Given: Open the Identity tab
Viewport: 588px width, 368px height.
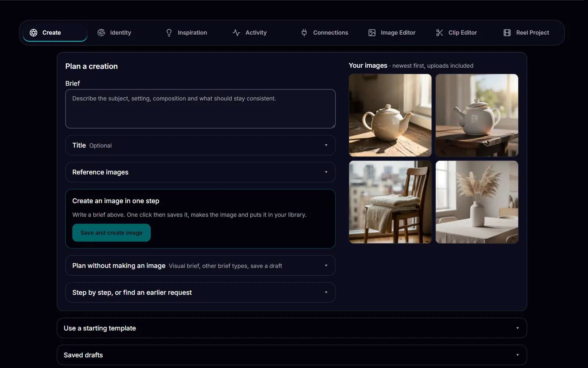Looking at the screenshot, I should pyautogui.click(x=123, y=33).
